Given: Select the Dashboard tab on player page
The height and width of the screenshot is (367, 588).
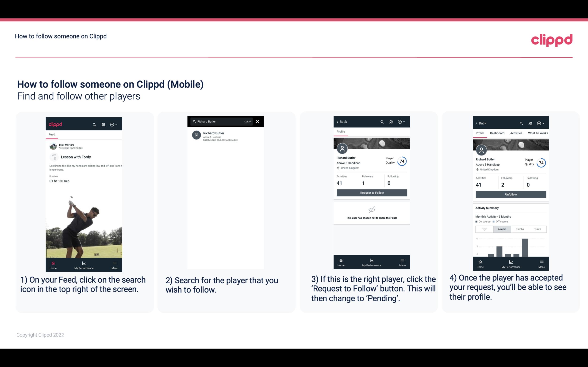Looking at the screenshot, I should tap(497, 133).
